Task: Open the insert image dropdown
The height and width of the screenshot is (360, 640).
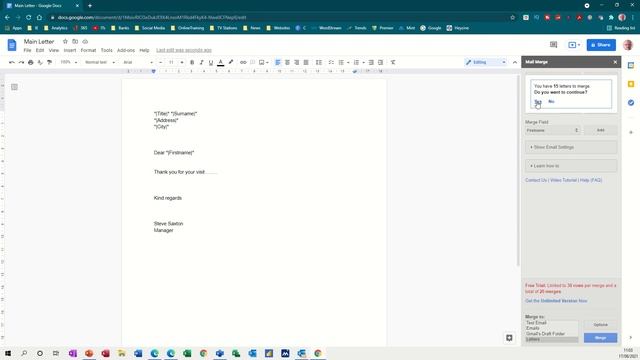Action: pyautogui.click(x=264, y=62)
